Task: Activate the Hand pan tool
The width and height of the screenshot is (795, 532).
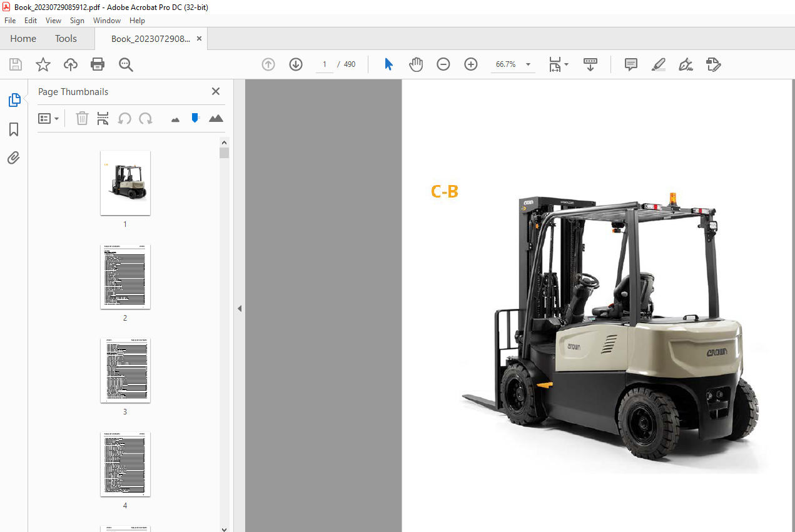Action: pyautogui.click(x=416, y=64)
